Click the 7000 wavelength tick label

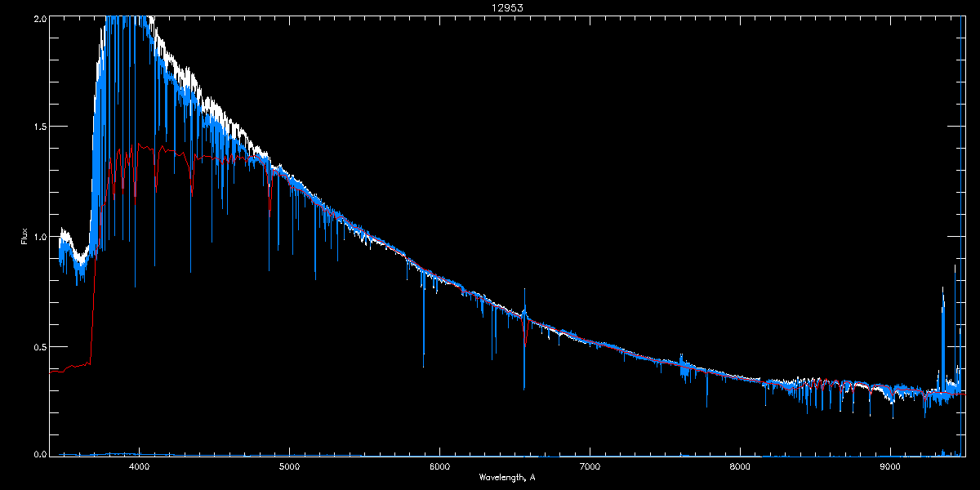pos(590,466)
